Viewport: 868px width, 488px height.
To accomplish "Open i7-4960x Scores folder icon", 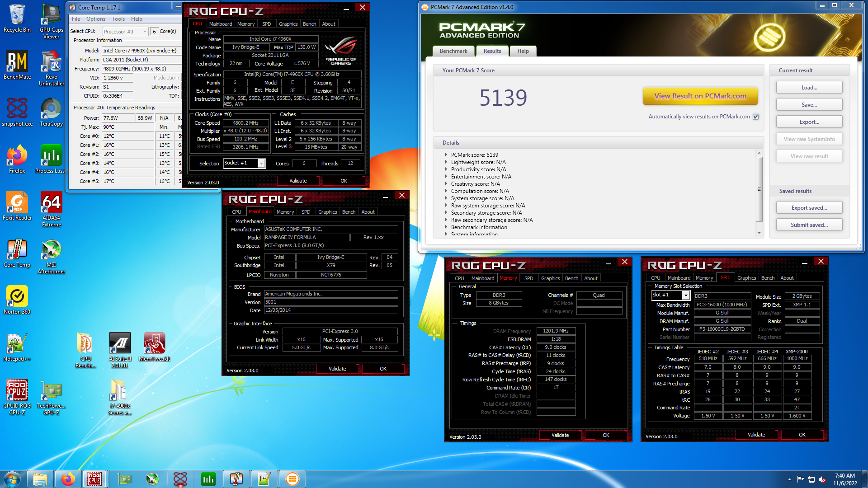I will click(x=120, y=397).
